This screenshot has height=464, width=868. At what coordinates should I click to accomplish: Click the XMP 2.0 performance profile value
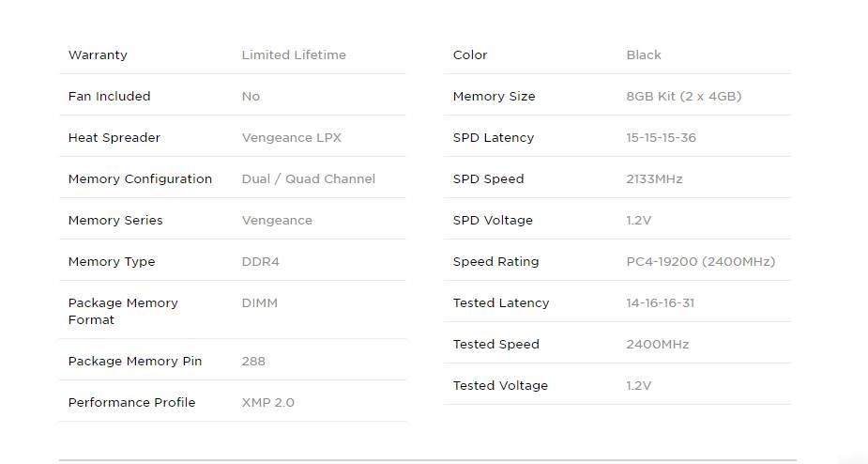[268, 403]
